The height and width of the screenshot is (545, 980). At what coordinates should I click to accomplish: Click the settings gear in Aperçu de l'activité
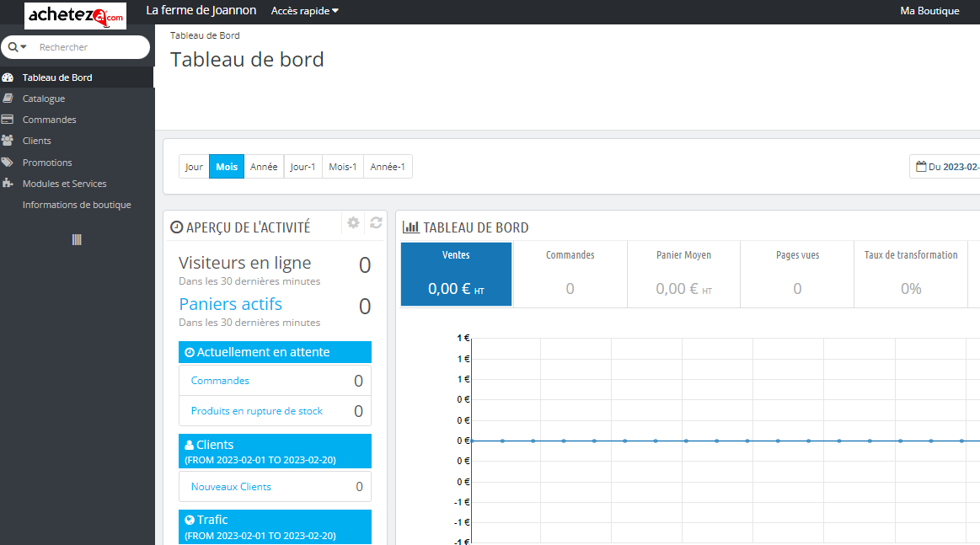point(353,222)
